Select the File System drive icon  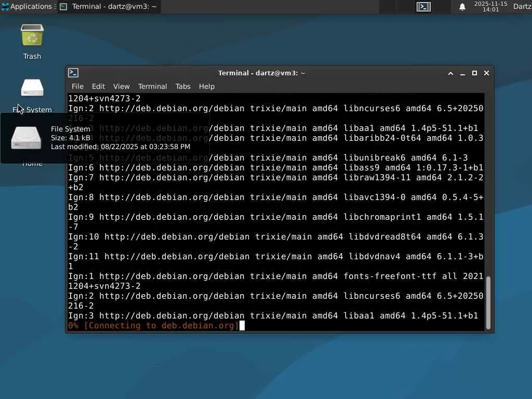(x=32, y=88)
